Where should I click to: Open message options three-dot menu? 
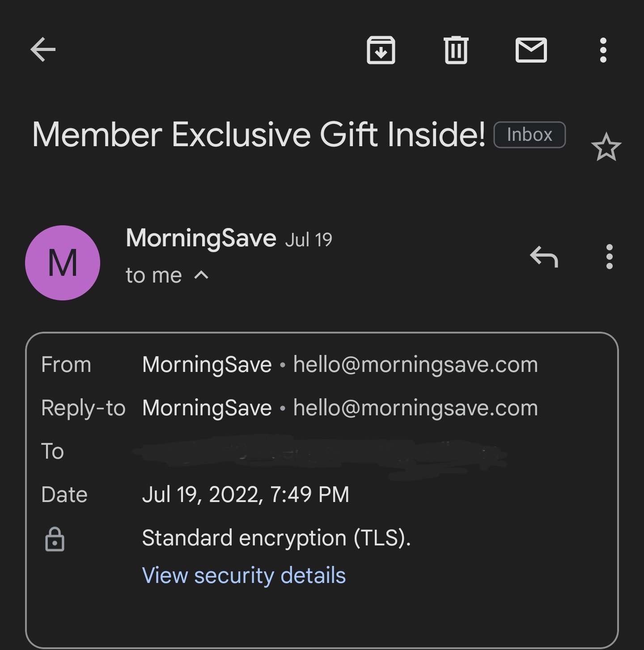(x=609, y=257)
